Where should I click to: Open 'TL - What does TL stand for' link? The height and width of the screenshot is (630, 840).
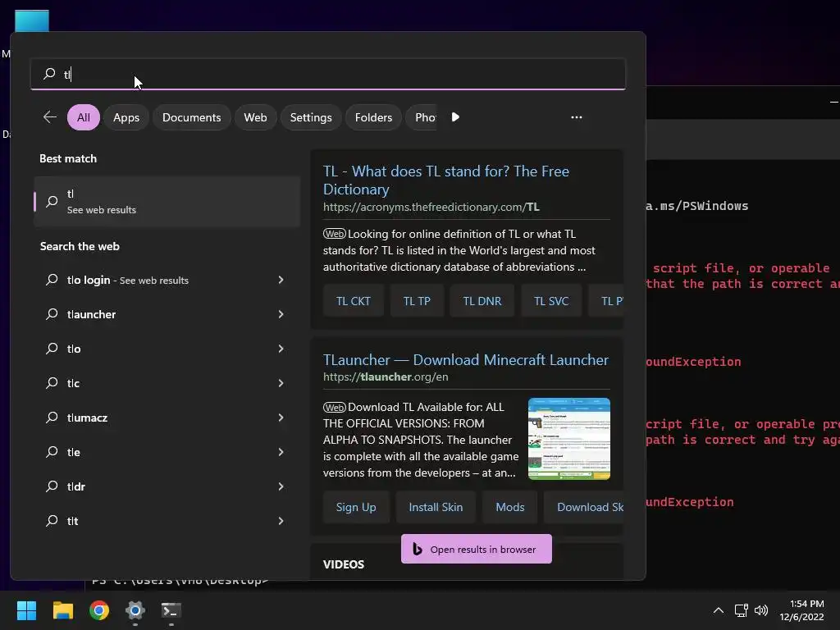[x=445, y=180]
